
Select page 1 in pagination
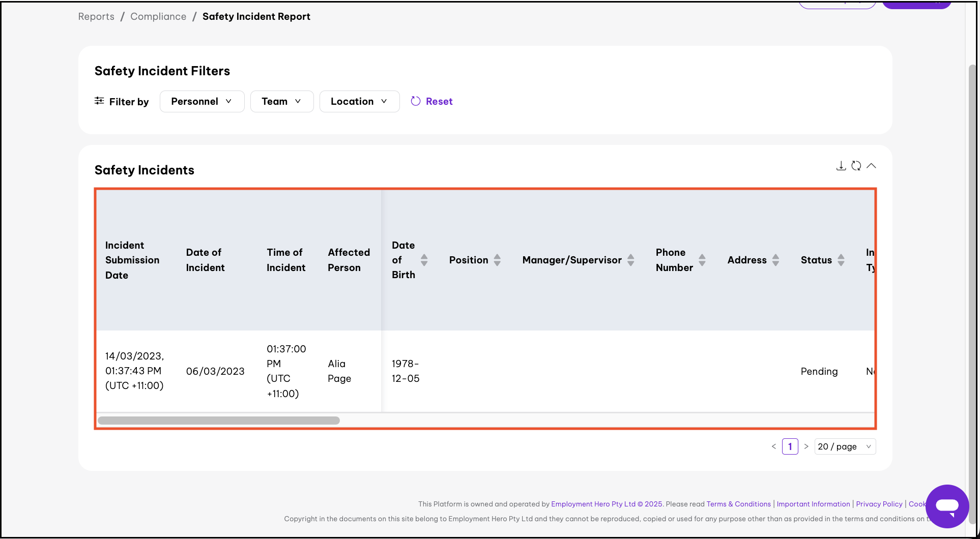(x=790, y=446)
